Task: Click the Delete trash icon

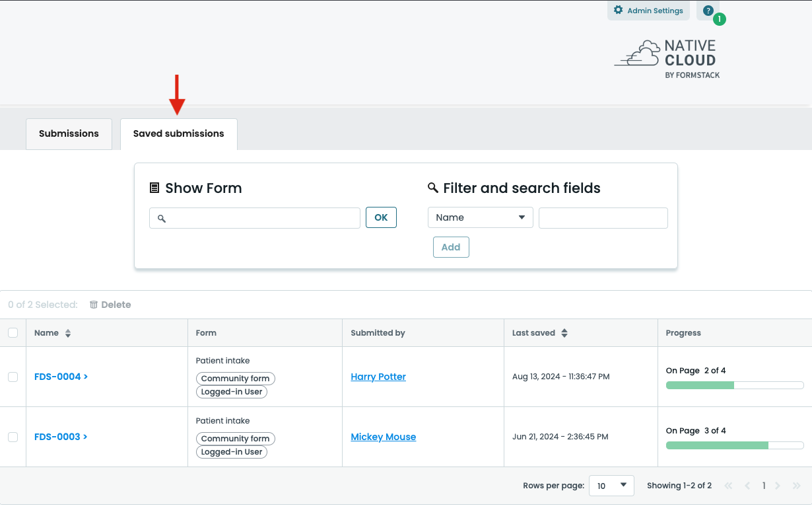Action: (94, 305)
